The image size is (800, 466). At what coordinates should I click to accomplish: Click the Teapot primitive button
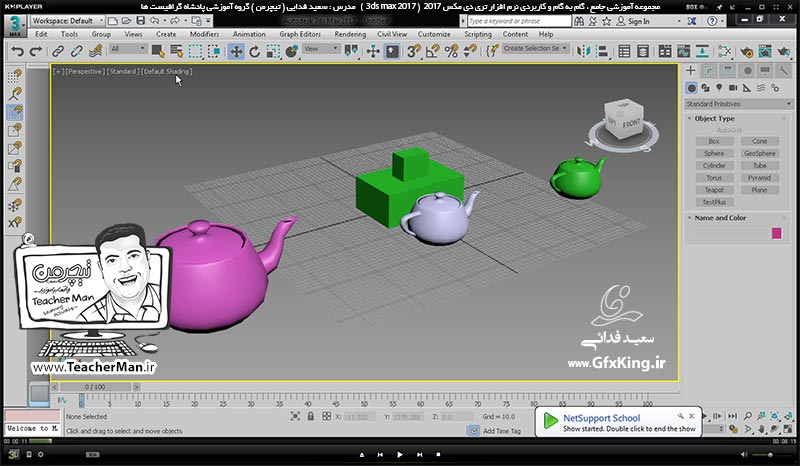click(x=714, y=190)
